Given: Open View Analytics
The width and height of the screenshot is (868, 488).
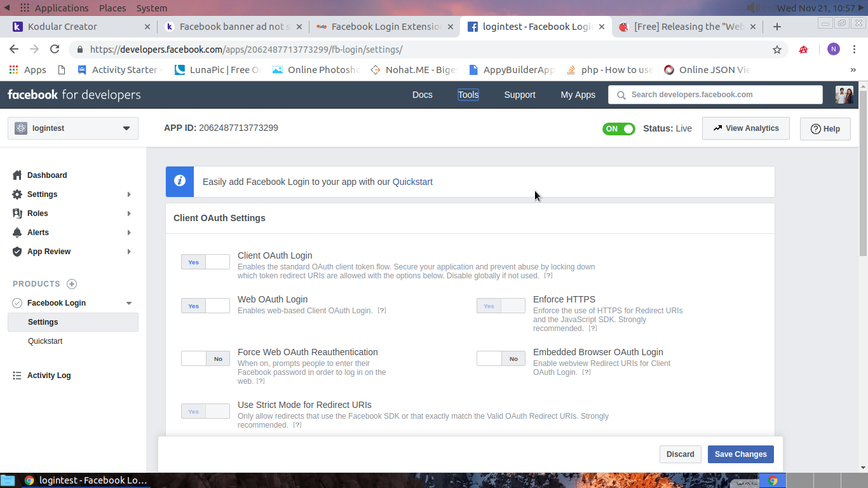Looking at the screenshot, I should [745, 128].
